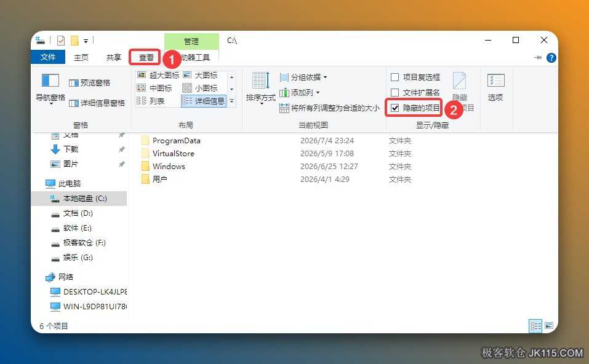
Task: Switch to details view status bar icon
Action: 535,326
